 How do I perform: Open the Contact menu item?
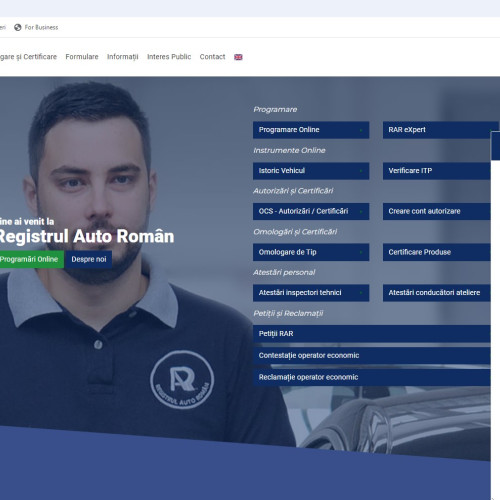212,57
